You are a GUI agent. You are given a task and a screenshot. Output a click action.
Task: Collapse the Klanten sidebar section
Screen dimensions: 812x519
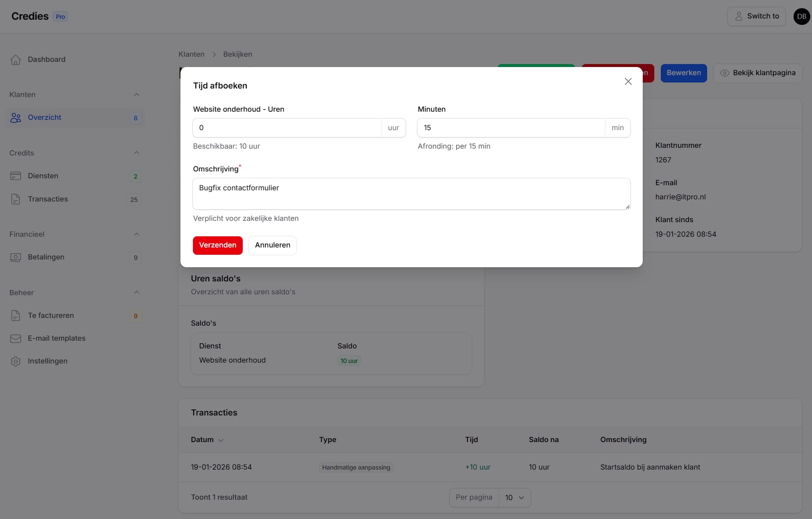(x=136, y=95)
